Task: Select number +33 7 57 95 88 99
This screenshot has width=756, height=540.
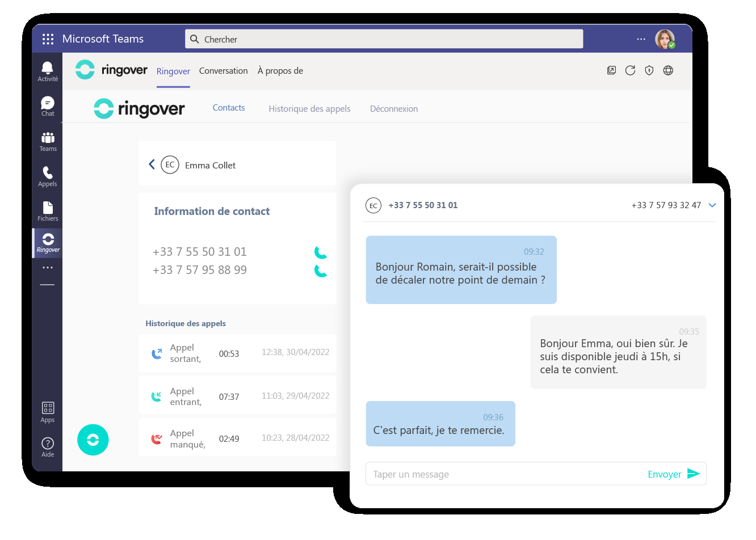Action: (200, 270)
